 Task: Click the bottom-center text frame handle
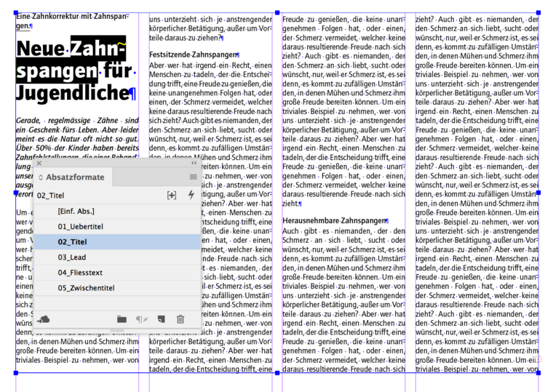pyautogui.click(x=277, y=372)
